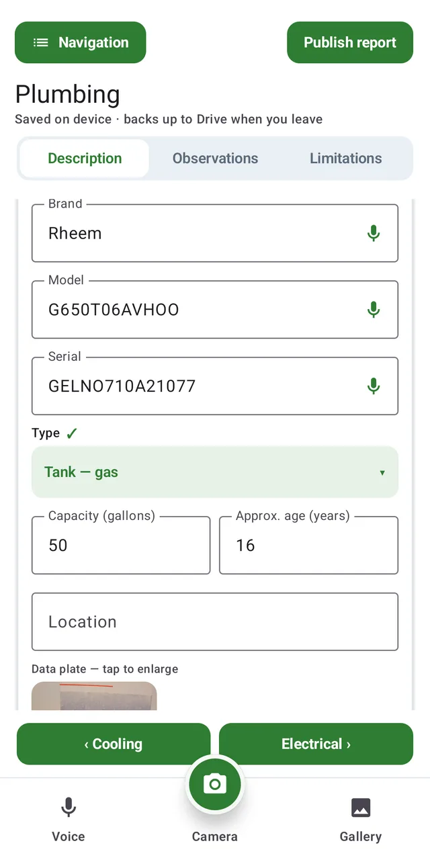
Task: Click the "Data plate — tap to enlarge" label
Action: 105,669
